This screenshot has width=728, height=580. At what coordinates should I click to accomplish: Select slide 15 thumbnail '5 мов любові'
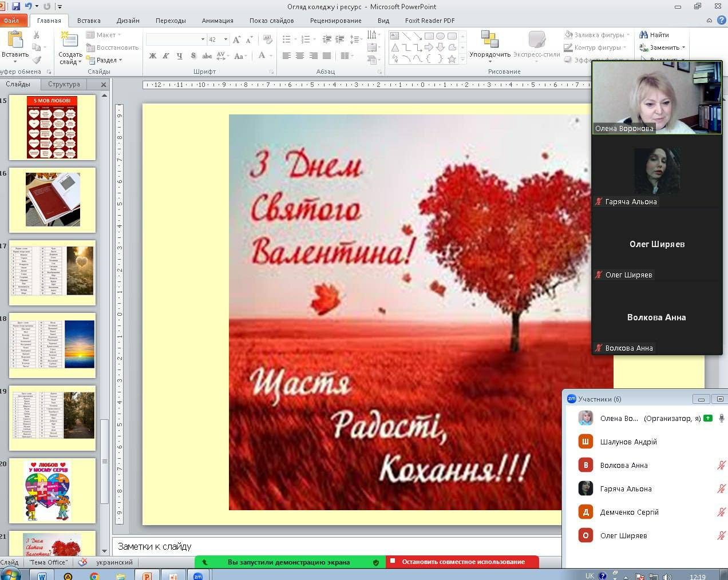tap(52, 127)
